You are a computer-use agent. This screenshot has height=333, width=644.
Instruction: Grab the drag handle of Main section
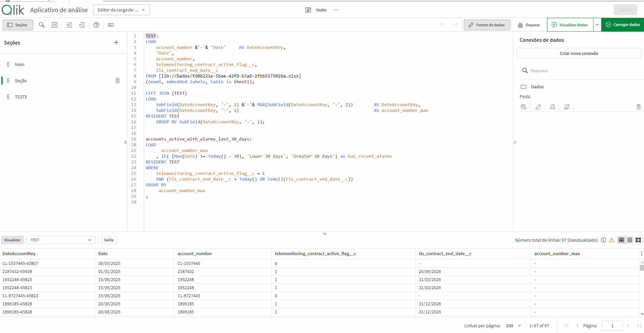coord(8,64)
